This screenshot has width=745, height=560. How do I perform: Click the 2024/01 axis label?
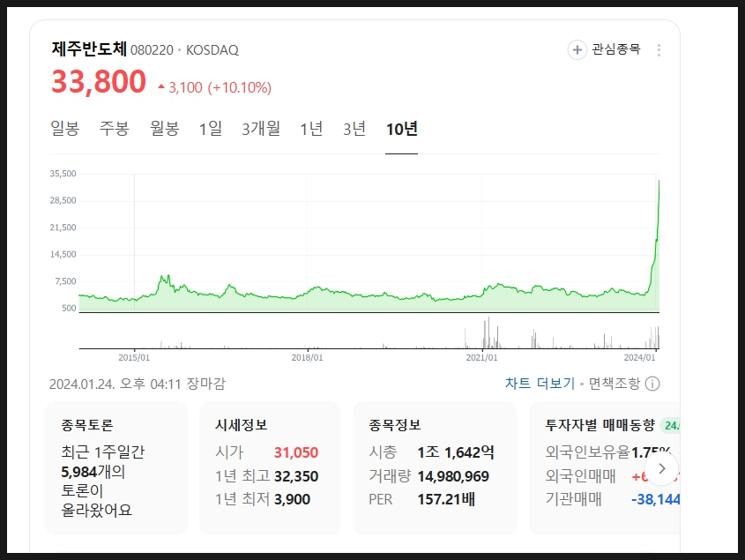pyautogui.click(x=639, y=357)
